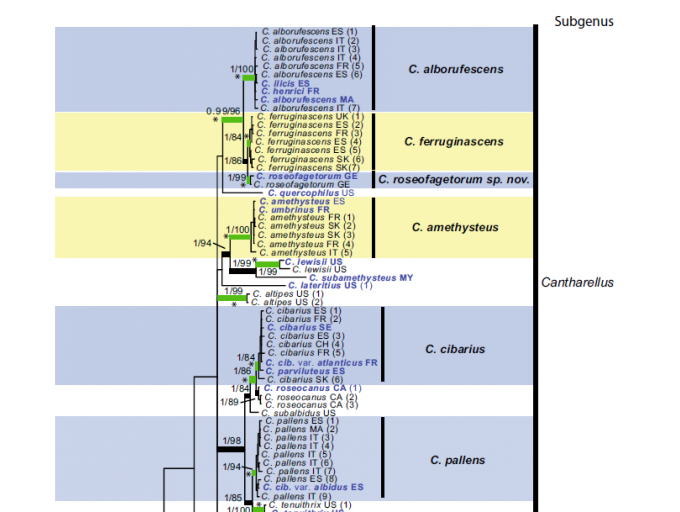This screenshot has width=680, height=512.
Task: Select tip 'C. pallens IT (9)'
Action: [x=296, y=496]
